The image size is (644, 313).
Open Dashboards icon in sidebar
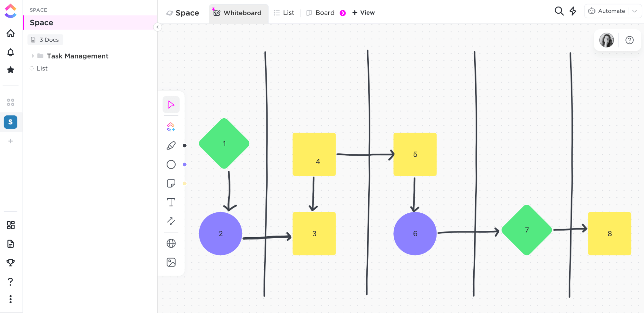point(11,225)
